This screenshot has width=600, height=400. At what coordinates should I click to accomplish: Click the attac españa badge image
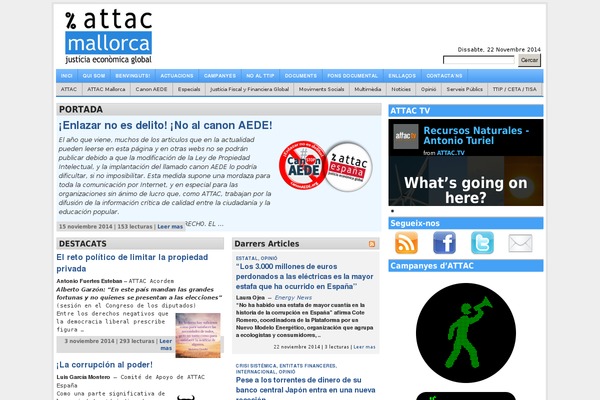pyautogui.click(x=348, y=166)
